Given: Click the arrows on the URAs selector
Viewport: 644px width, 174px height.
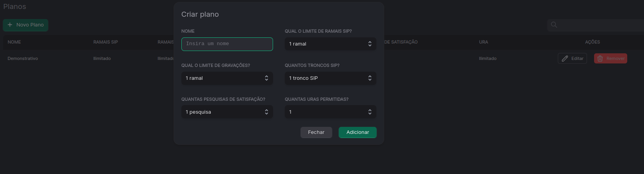Looking at the screenshot, I should click(370, 112).
